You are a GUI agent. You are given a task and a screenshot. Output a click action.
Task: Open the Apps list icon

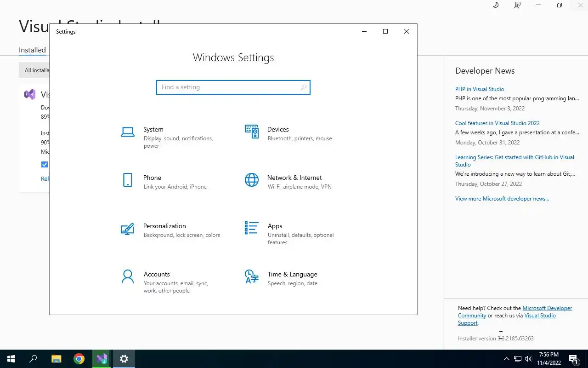click(251, 228)
